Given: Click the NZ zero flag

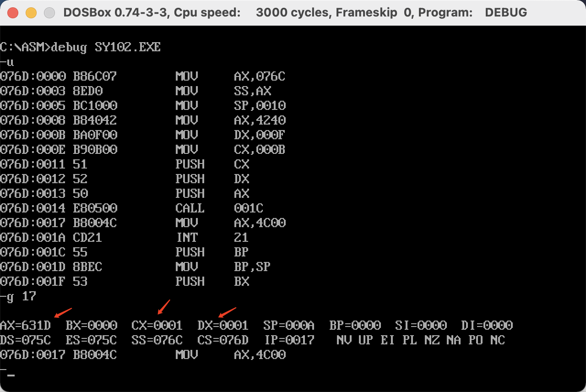Looking at the screenshot, I should [432, 340].
